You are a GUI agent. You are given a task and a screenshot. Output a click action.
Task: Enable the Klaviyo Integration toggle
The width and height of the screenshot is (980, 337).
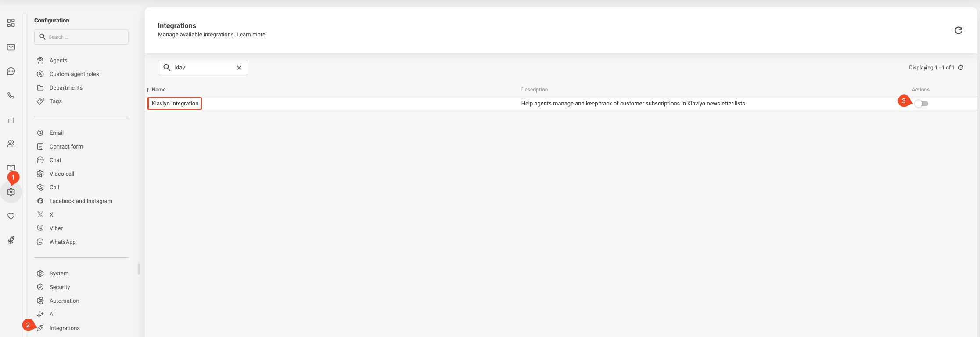921,104
